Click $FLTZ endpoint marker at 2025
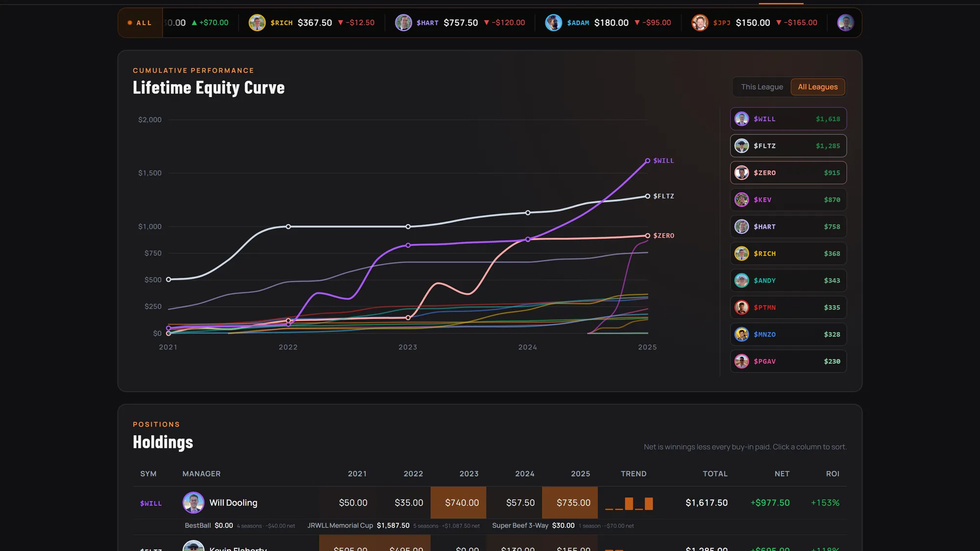The height and width of the screenshot is (551, 980). pos(647,196)
